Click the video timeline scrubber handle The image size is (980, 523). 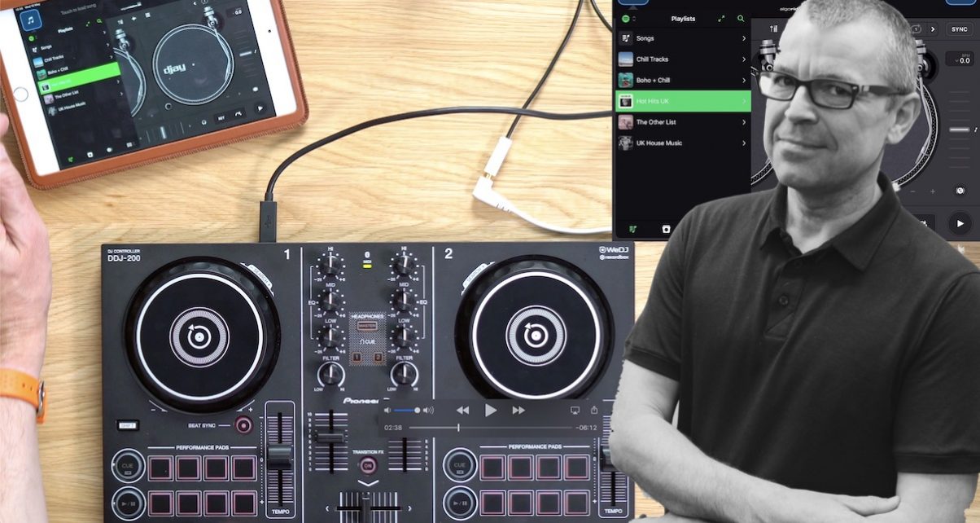tap(458, 428)
